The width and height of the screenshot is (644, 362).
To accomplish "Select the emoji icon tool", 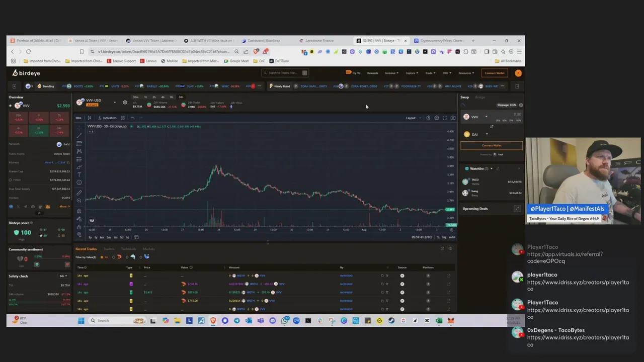I will click(79, 183).
